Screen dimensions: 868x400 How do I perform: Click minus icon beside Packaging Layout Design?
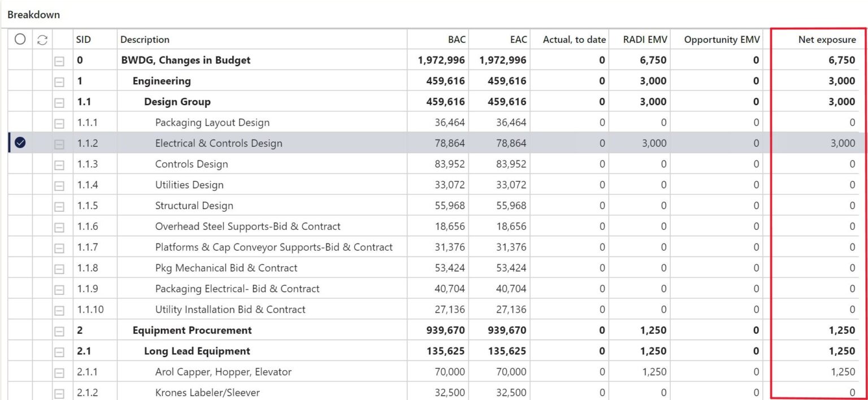click(x=59, y=123)
